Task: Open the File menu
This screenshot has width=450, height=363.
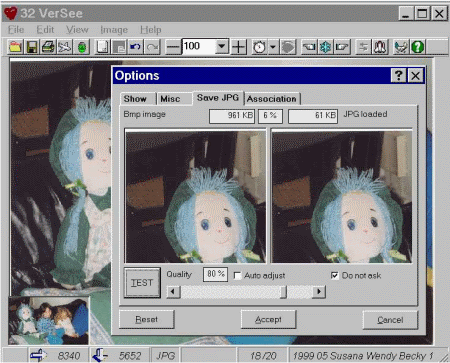Action: click(x=16, y=30)
